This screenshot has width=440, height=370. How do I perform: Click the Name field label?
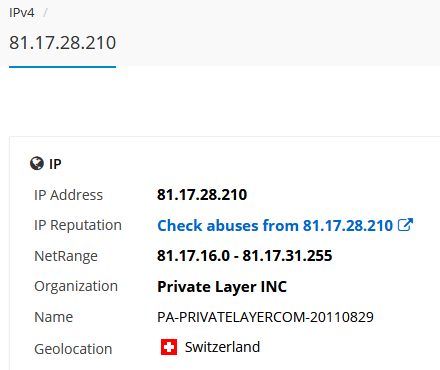pos(54,317)
